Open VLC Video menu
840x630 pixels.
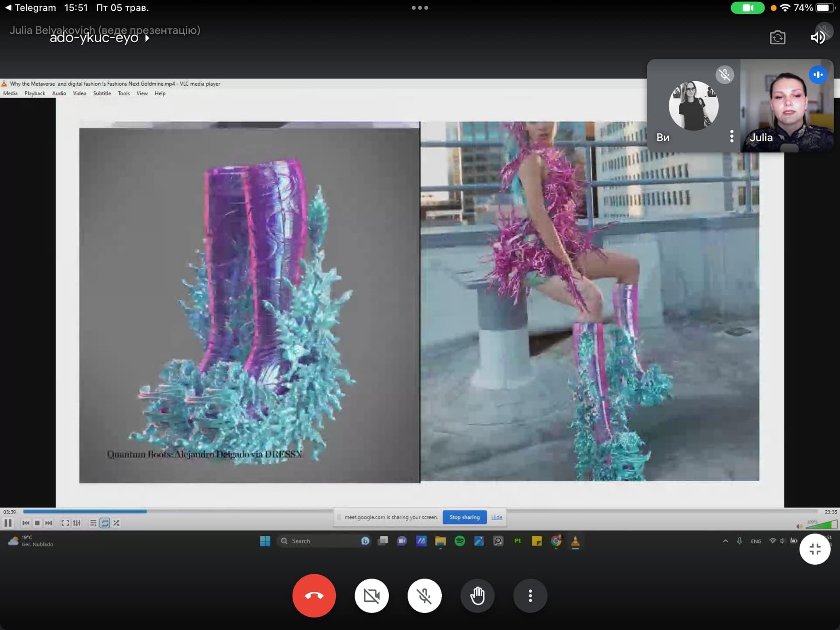click(x=80, y=94)
